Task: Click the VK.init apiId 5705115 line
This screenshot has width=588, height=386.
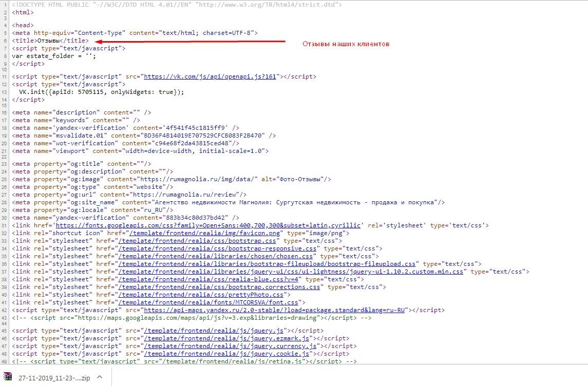Action: [x=102, y=92]
